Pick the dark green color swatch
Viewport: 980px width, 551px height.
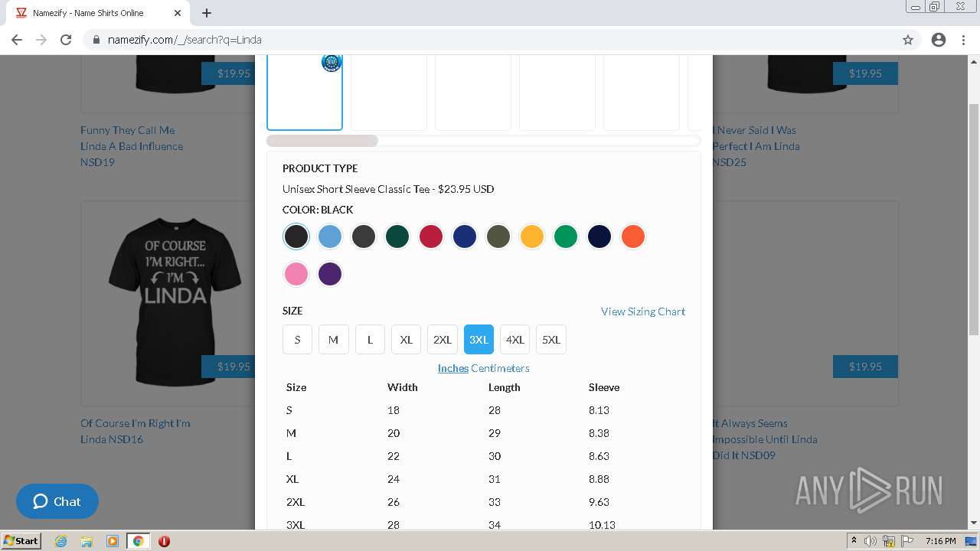point(397,236)
